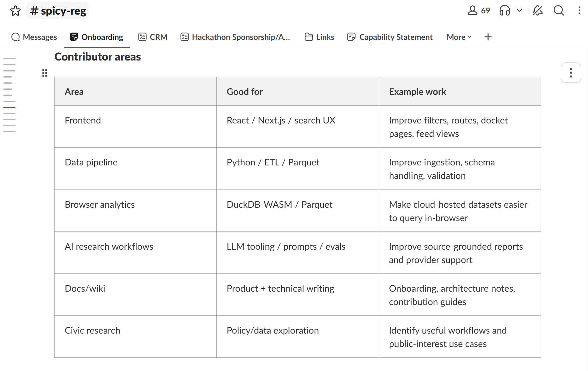Image resolution: width=588 pixels, height=371 pixels.
Task: Open the Capability Statement tab
Action: point(390,37)
